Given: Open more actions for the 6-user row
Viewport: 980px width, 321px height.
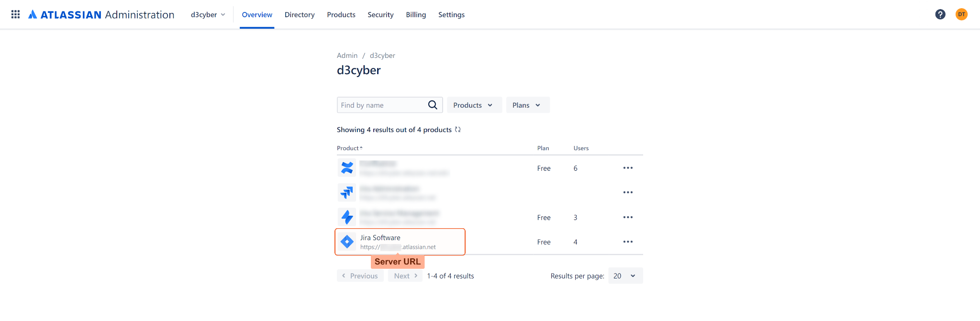Looking at the screenshot, I should click(x=628, y=168).
